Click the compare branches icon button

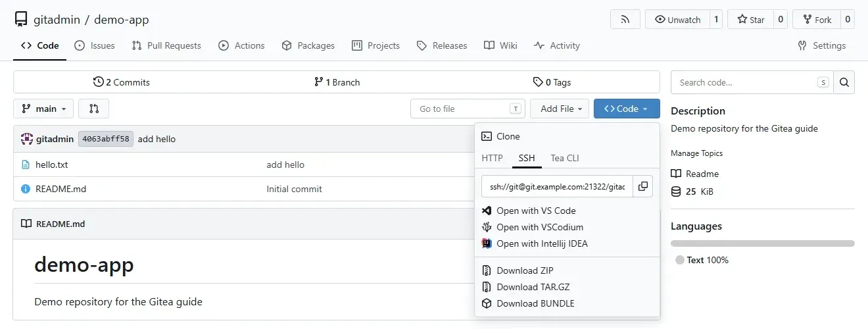tap(93, 109)
